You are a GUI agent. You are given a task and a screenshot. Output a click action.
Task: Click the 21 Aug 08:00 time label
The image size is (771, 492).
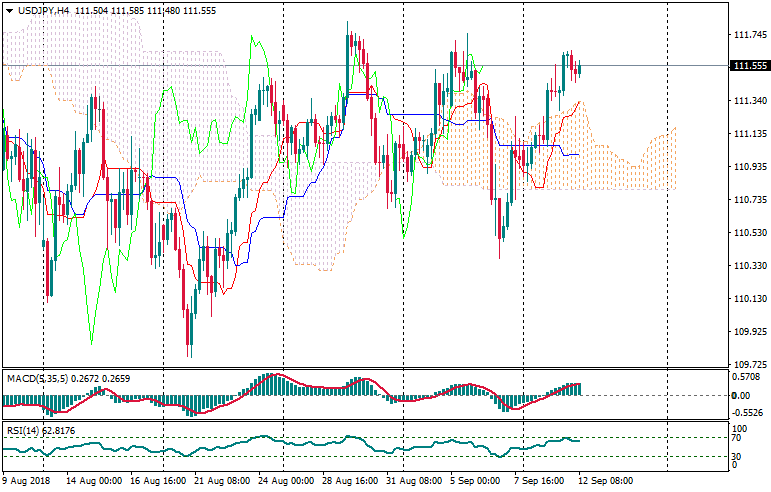(221, 481)
